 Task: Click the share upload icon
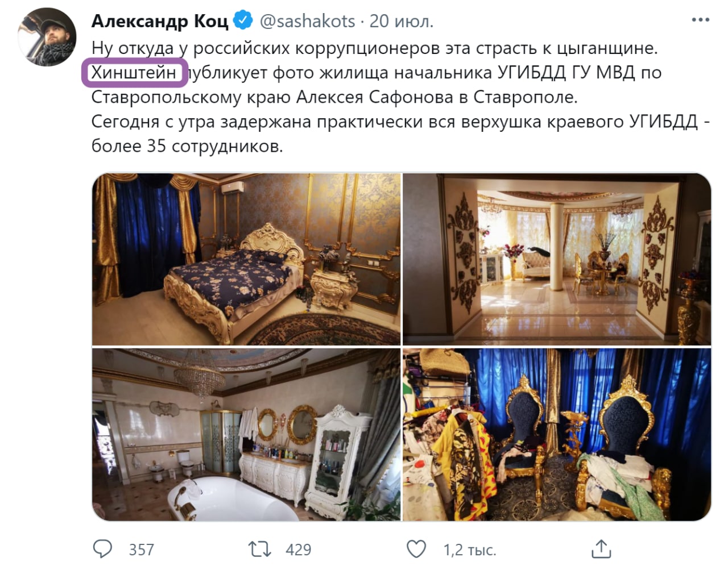pos(601,549)
